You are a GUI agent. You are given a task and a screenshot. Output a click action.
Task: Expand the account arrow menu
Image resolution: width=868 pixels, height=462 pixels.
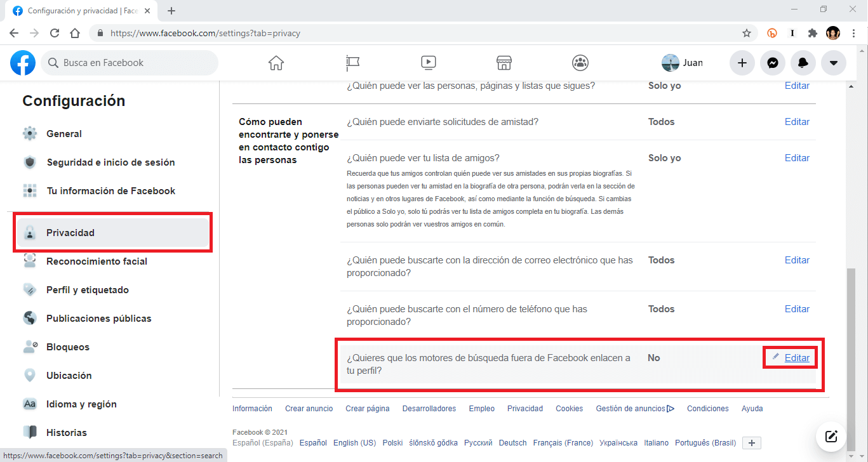point(834,63)
